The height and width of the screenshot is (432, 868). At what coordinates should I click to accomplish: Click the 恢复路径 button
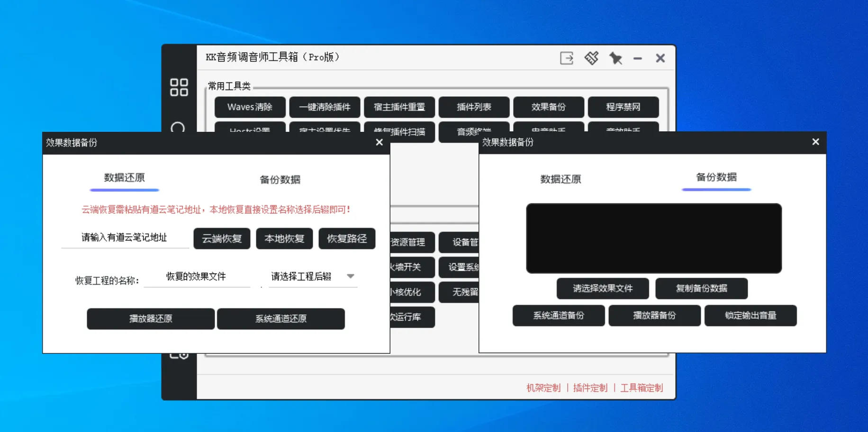[x=347, y=239]
